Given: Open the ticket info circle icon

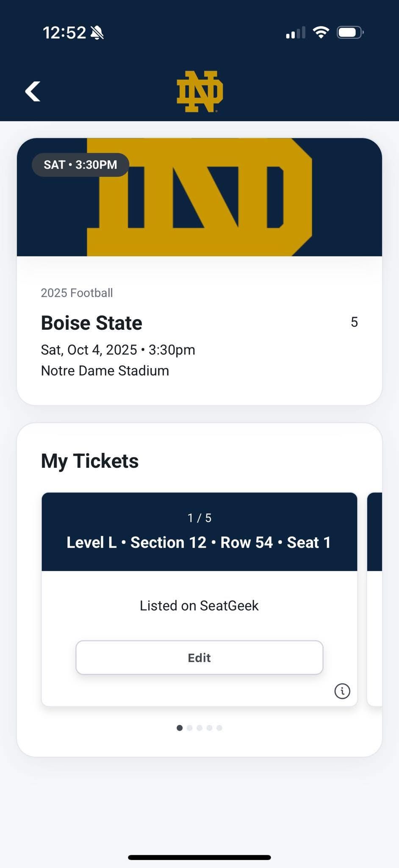Looking at the screenshot, I should pyautogui.click(x=342, y=691).
